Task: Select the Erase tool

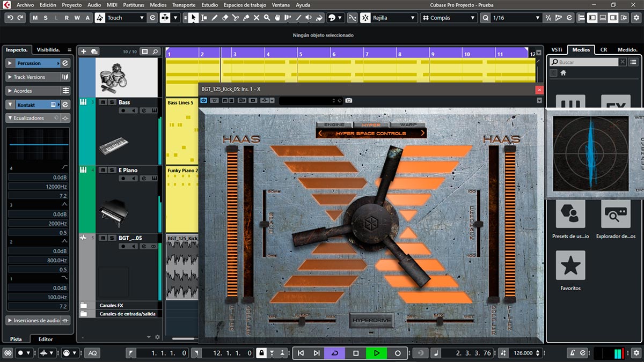Action: (x=225, y=18)
